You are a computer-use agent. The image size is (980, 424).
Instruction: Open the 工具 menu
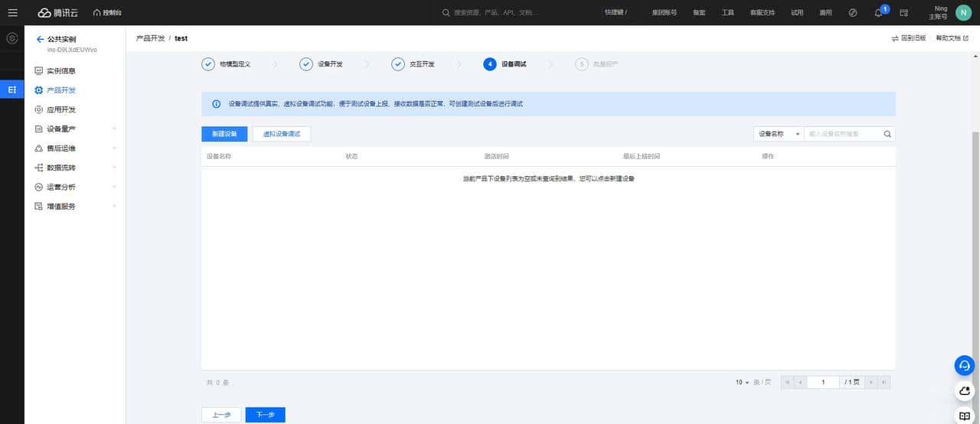click(x=727, y=12)
